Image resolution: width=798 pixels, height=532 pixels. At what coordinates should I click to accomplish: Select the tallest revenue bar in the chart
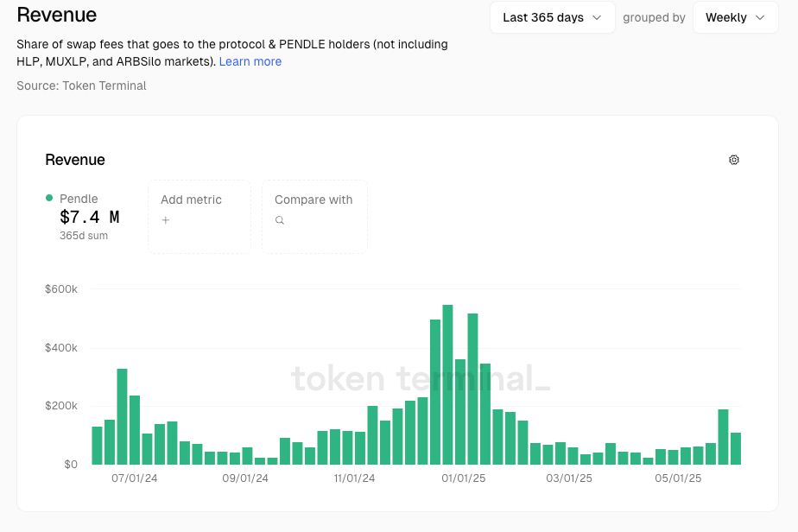coord(447,384)
